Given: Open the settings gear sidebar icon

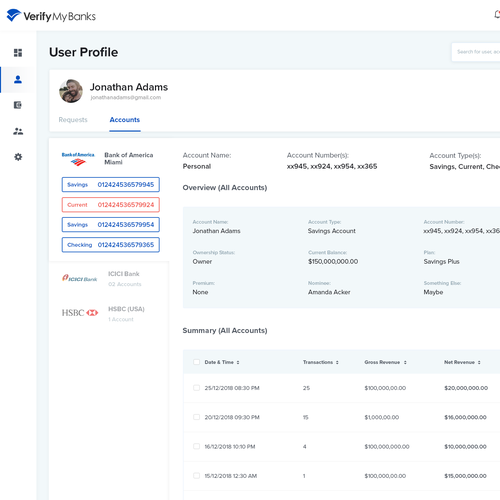Looking at the screenshot, I should [x=18, y=157].
